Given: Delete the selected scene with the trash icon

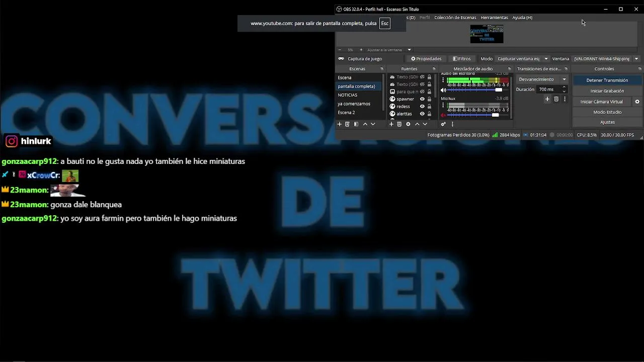Looking at the screenshot, I should [x=347, y=124].
